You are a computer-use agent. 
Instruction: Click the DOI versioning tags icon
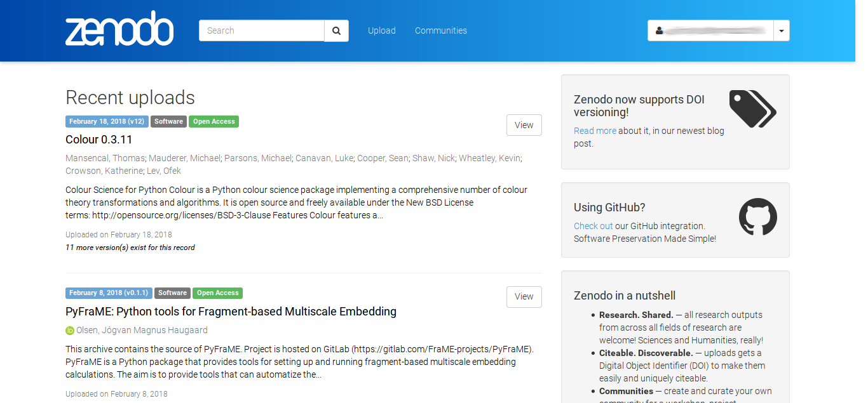click(x=752, y=109)
